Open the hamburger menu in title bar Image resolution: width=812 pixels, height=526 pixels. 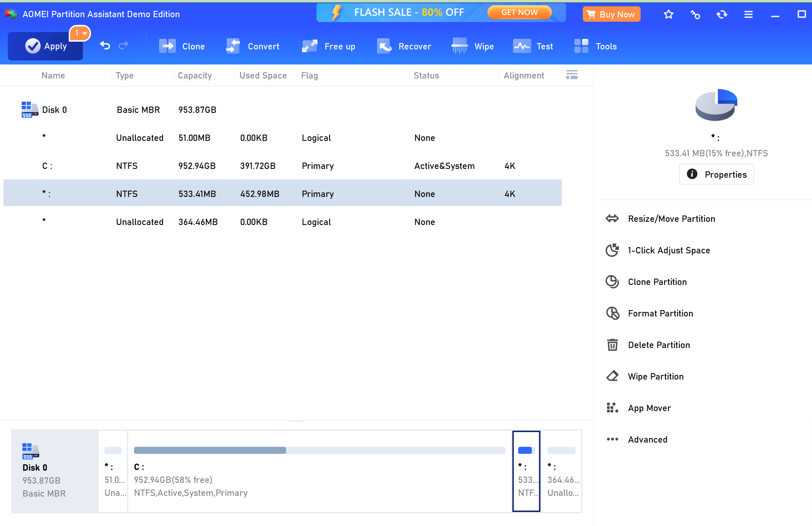749,14
